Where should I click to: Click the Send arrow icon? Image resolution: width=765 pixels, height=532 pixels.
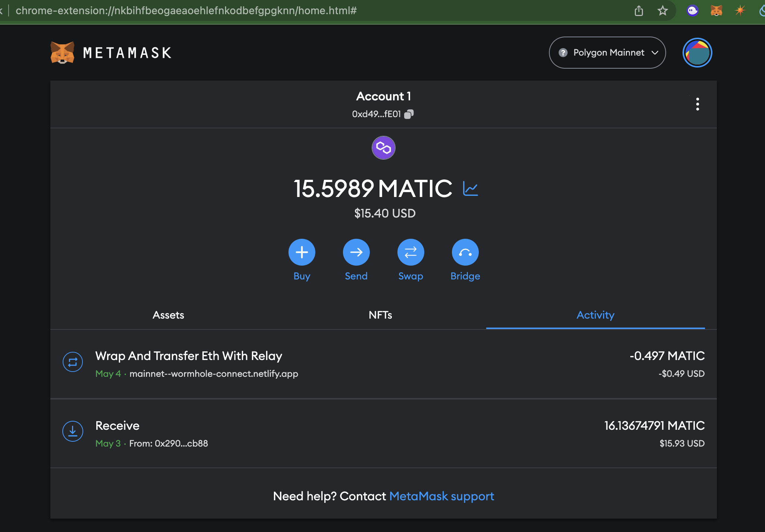[356, 252]
